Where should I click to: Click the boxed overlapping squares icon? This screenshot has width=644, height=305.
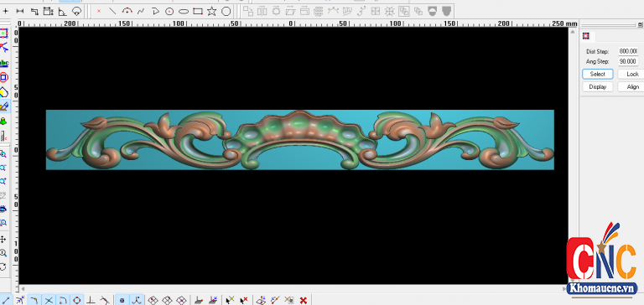click(403, 12)
